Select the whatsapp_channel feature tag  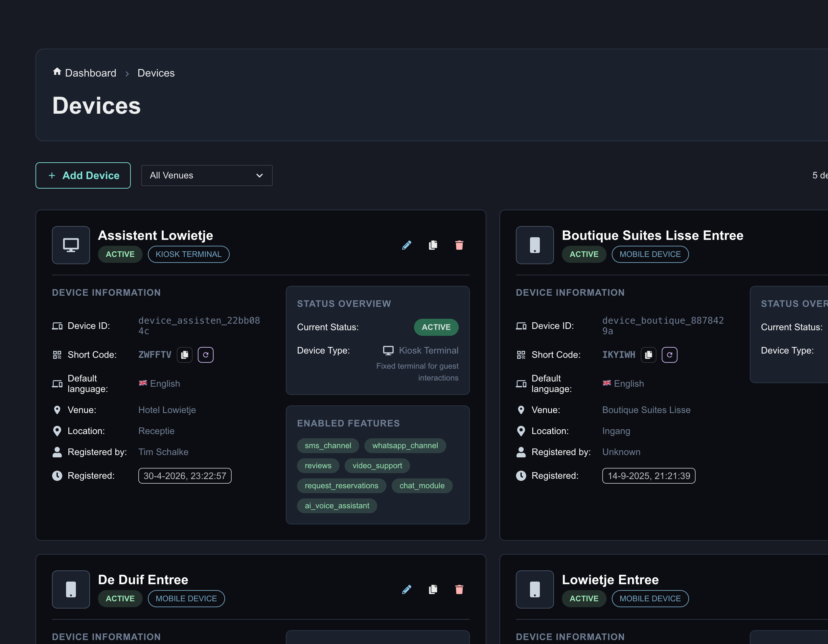tap(405, 446)
